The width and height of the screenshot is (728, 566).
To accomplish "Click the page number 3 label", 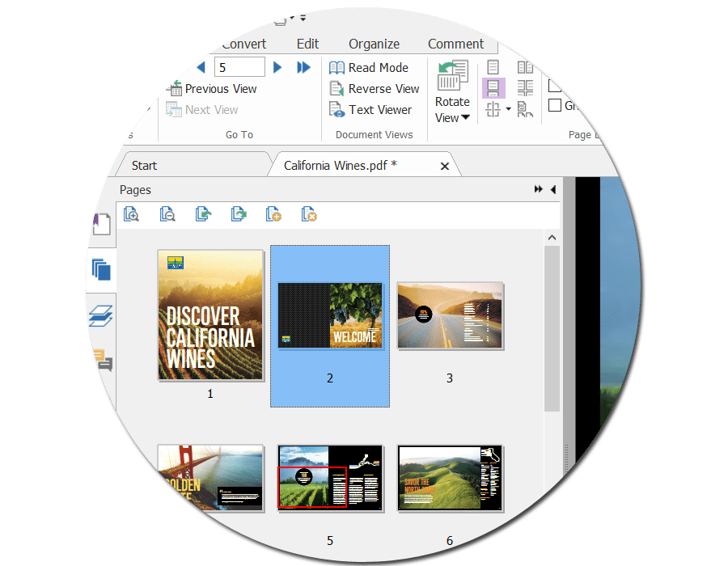I will pyautogui.click(x=450, y=378).
